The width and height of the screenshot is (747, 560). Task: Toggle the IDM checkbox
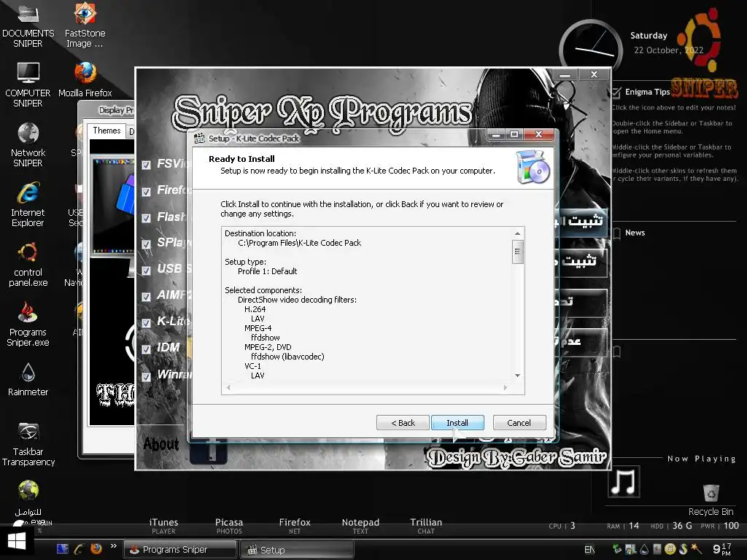pos(146,349)
